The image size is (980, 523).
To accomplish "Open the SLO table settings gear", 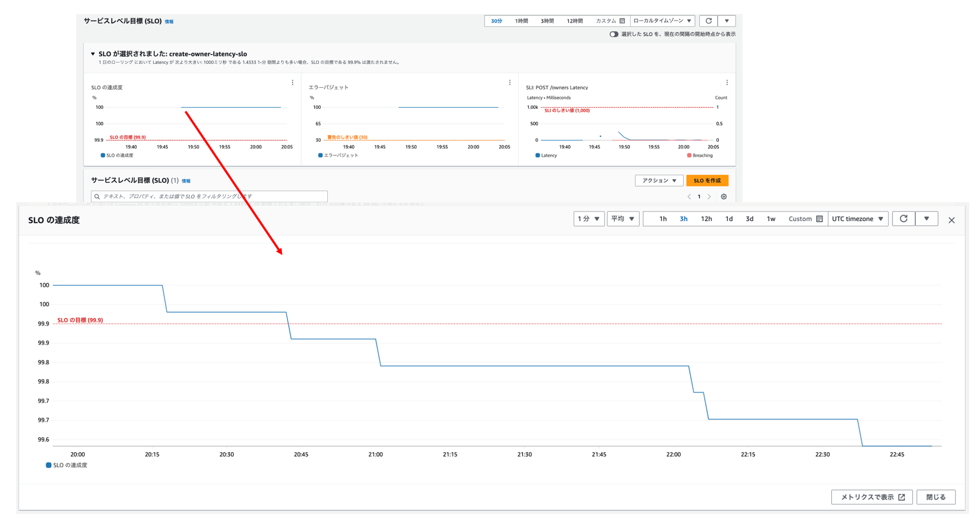I will [x=724, y=197].
